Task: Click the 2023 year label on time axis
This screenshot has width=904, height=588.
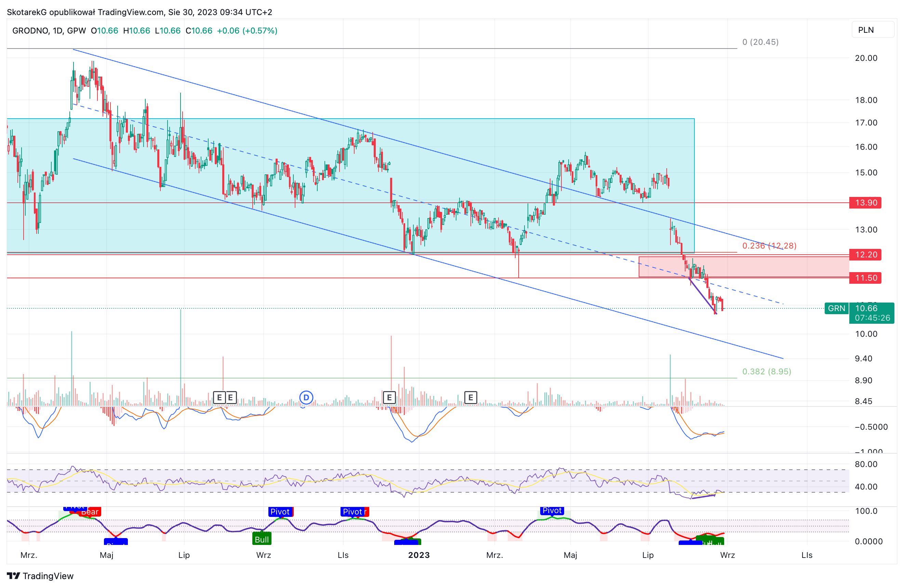Action: tap(418, 554)
